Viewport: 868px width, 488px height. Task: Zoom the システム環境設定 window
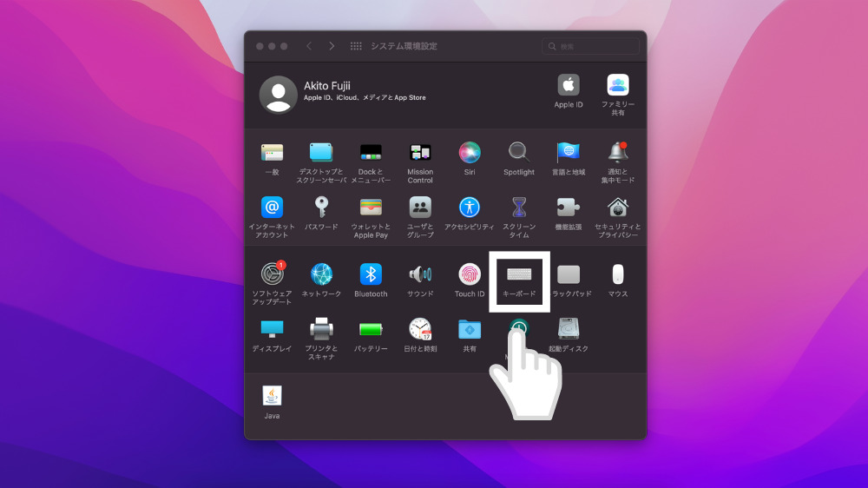click(284, 46)
